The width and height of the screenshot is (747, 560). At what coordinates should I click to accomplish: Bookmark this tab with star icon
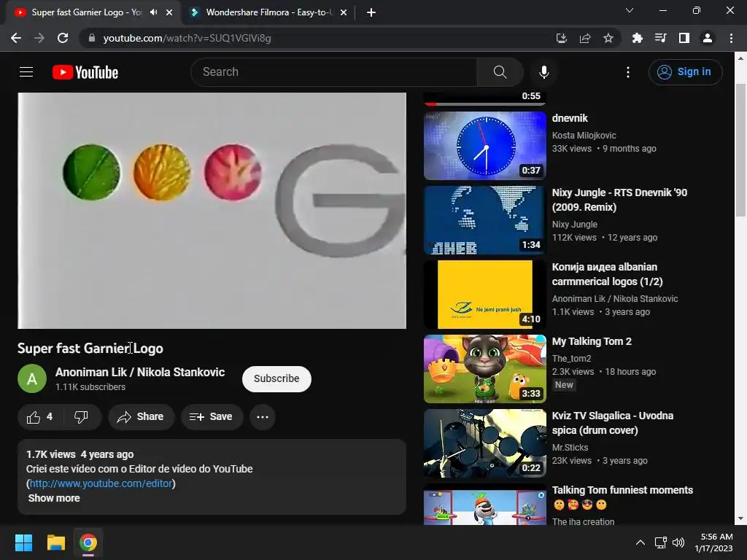click(x=608, y=38)
